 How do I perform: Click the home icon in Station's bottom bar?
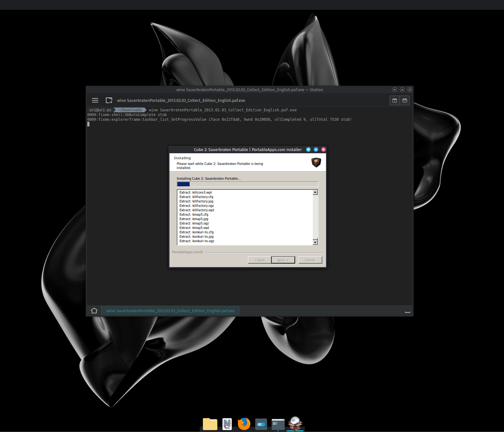point(94,311)
